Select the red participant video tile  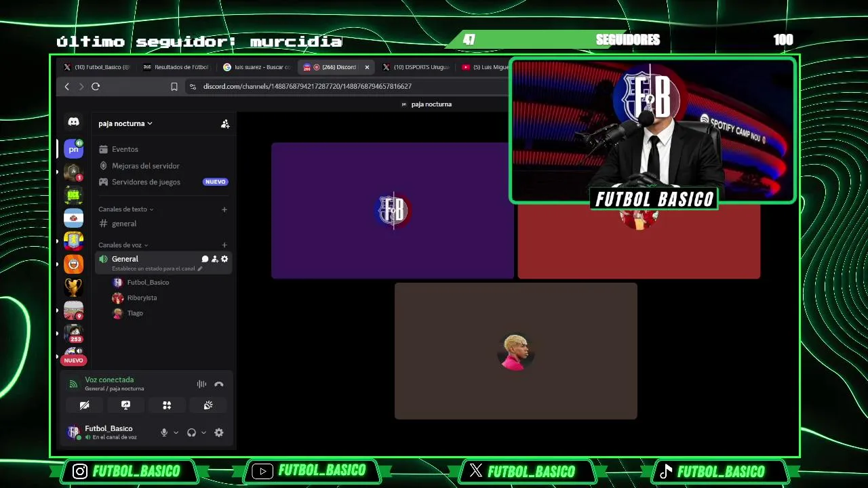pos(639,241)
